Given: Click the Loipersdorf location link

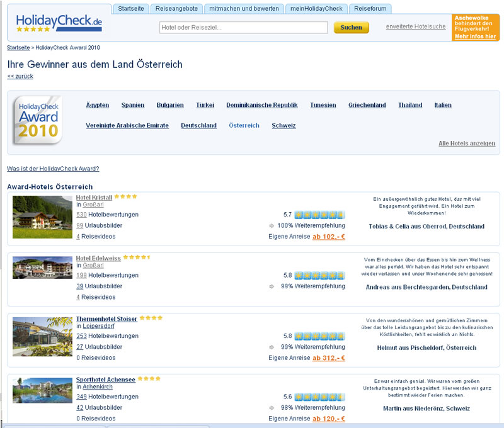Looking at the screenshot, I should tap(99, 326).
